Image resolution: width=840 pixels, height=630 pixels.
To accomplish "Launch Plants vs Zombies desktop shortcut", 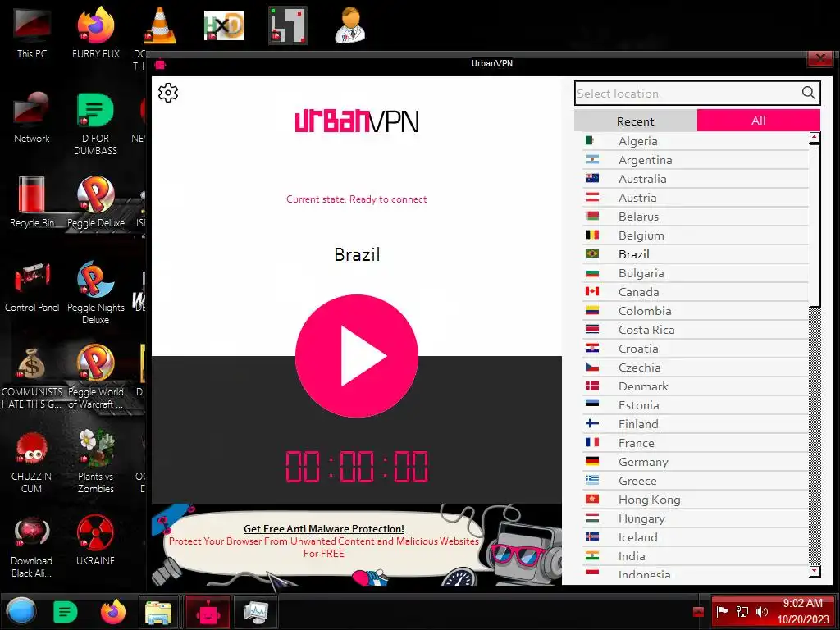I will point(95,463).
